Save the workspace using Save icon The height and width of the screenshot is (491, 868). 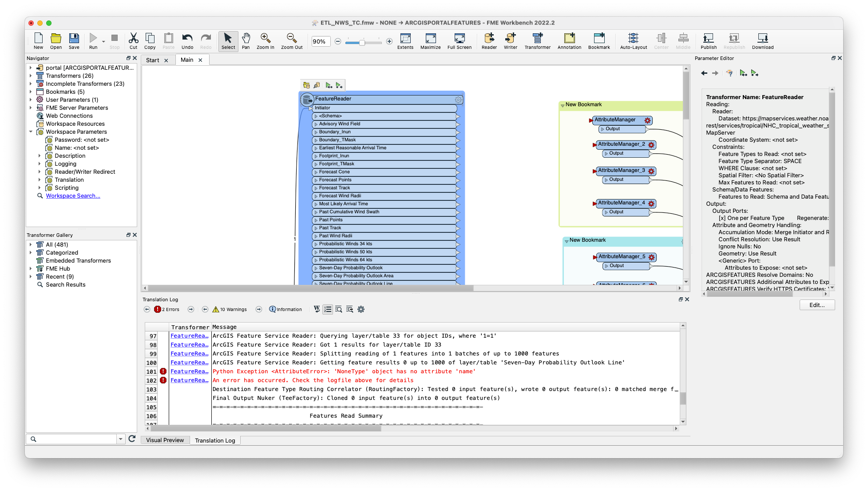click(x=74, y=41)
